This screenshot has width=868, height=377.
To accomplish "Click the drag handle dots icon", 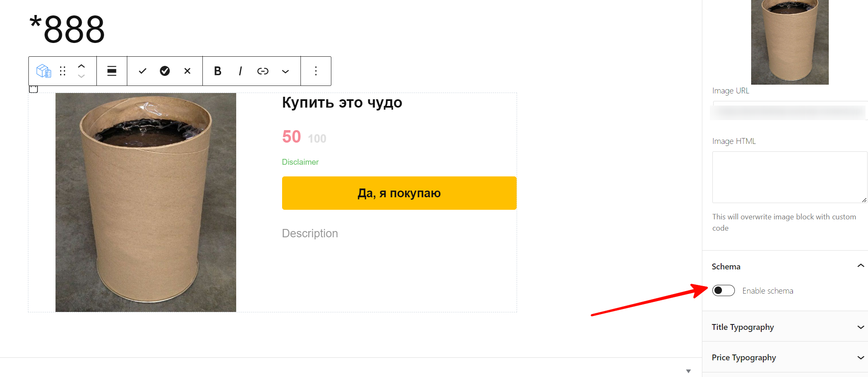I will pos(63,71).
